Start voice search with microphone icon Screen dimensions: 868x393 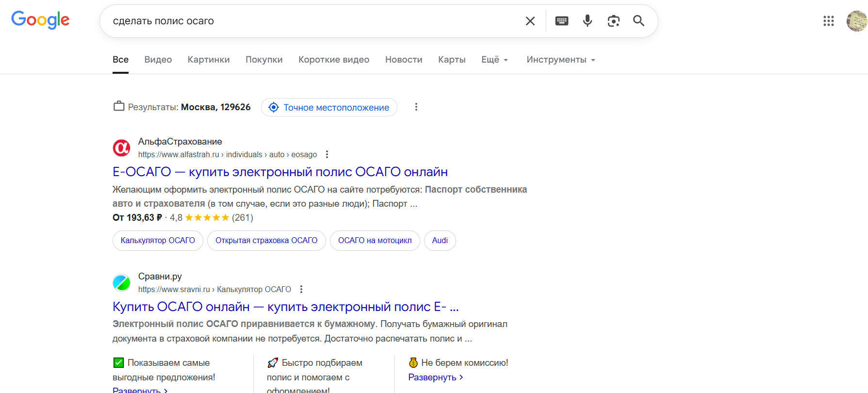[587, 21]
